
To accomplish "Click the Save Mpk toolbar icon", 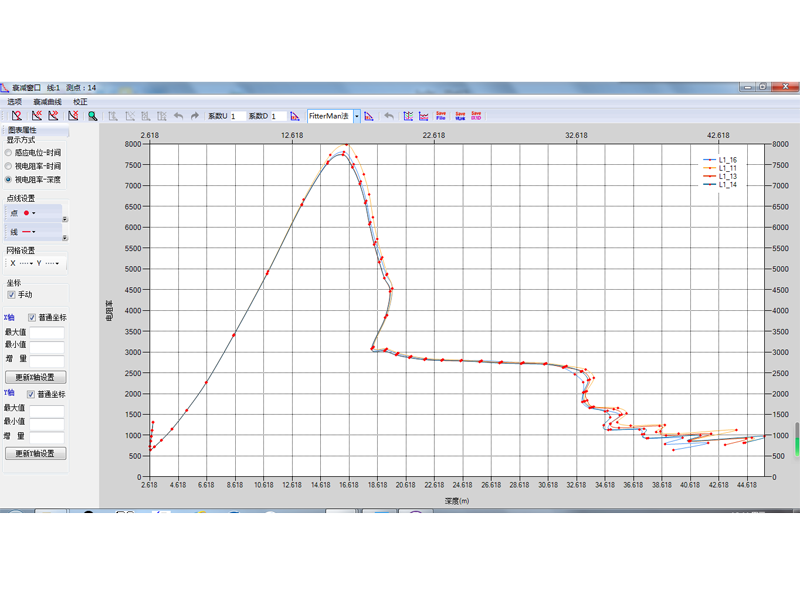I will tap(460, 117).
